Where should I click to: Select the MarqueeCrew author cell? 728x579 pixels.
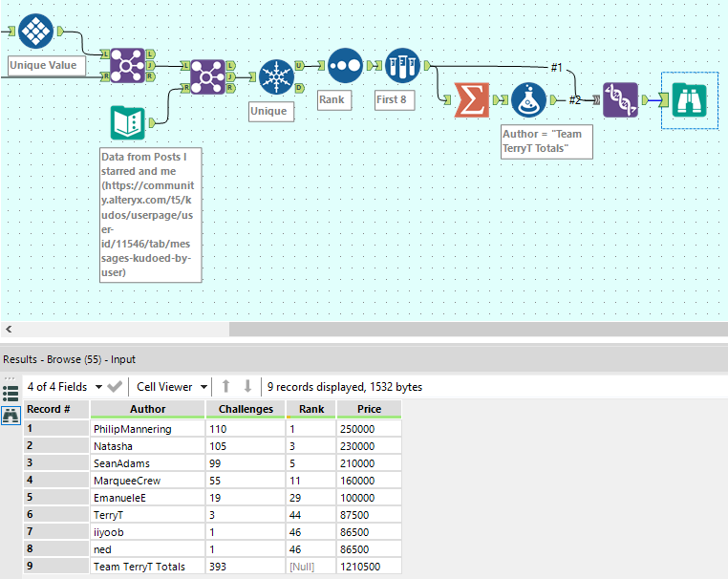click(148, 481)
